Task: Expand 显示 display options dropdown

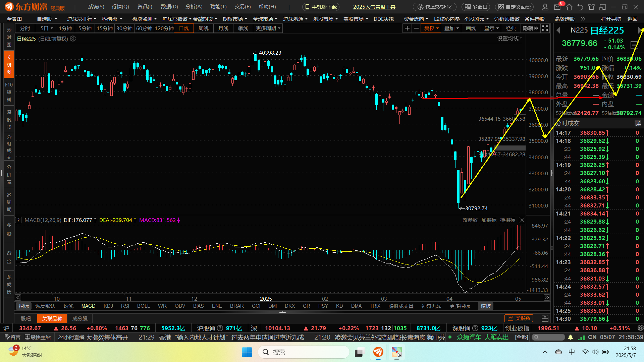Action: coord(491,28)
